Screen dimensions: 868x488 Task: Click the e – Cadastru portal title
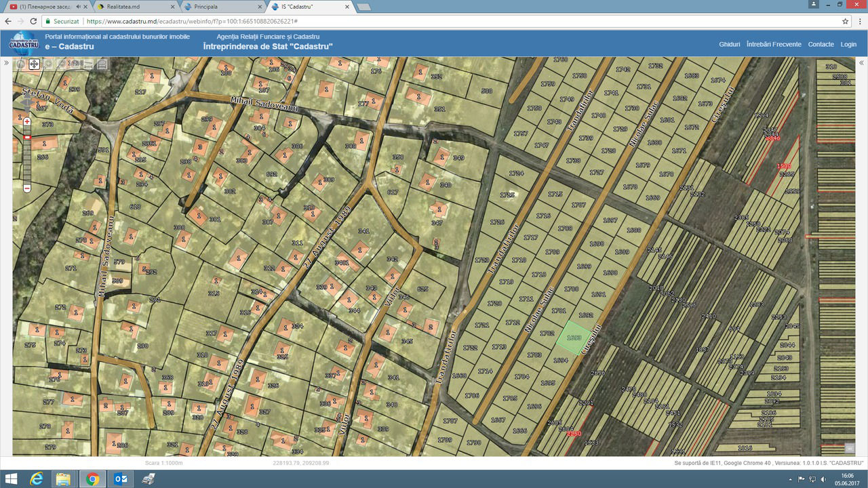coord(69,47)
